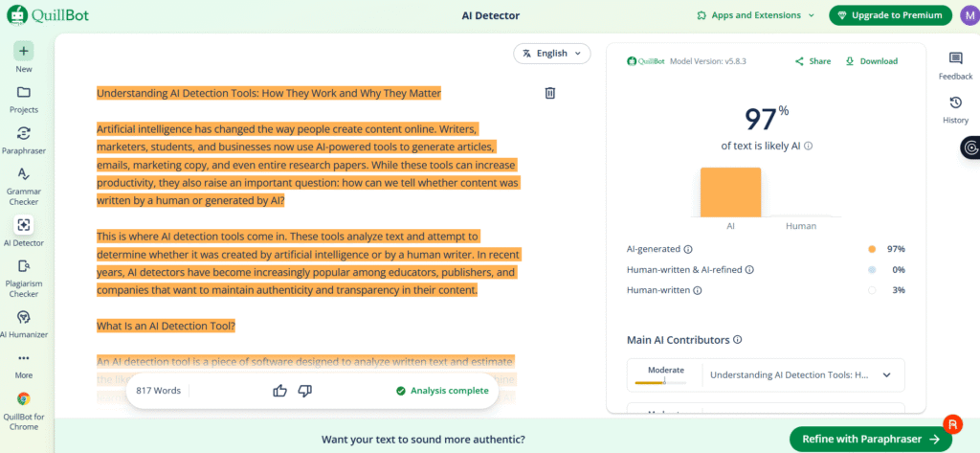Click the 'Analysis complete' status

pos(442,391)
